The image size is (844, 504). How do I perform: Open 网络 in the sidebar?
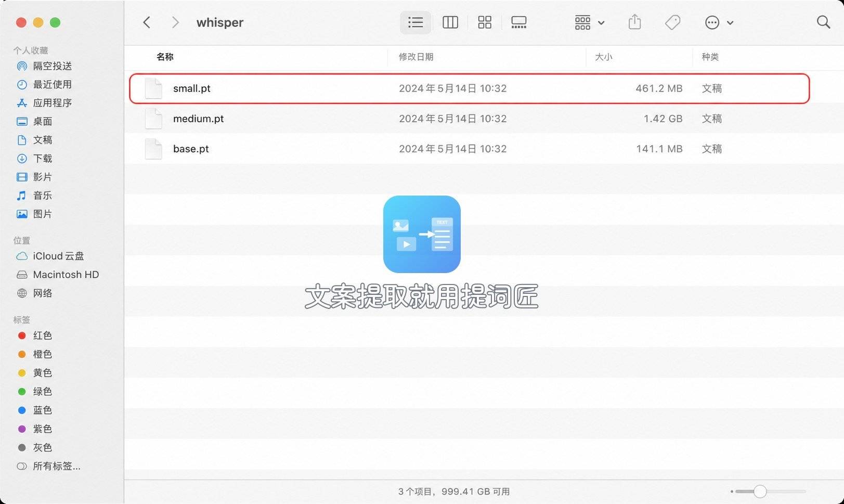[x=42, y=293]
